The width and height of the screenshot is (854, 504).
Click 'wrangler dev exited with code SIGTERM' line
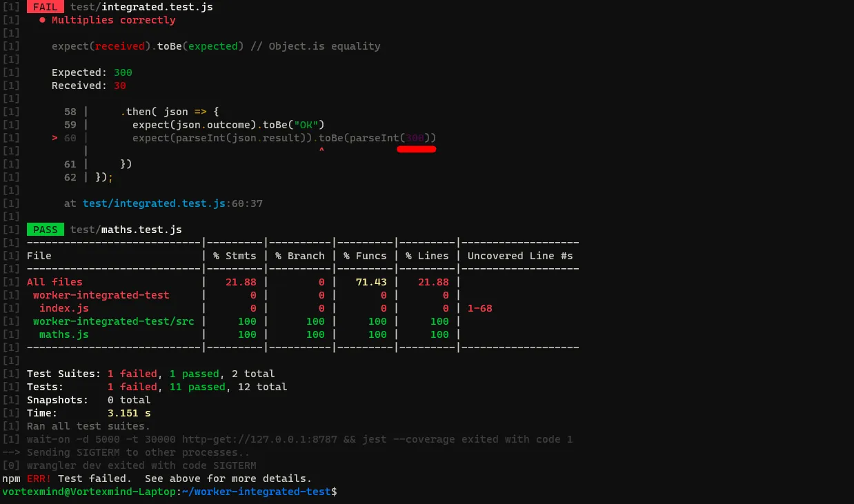tap(141, 465)
